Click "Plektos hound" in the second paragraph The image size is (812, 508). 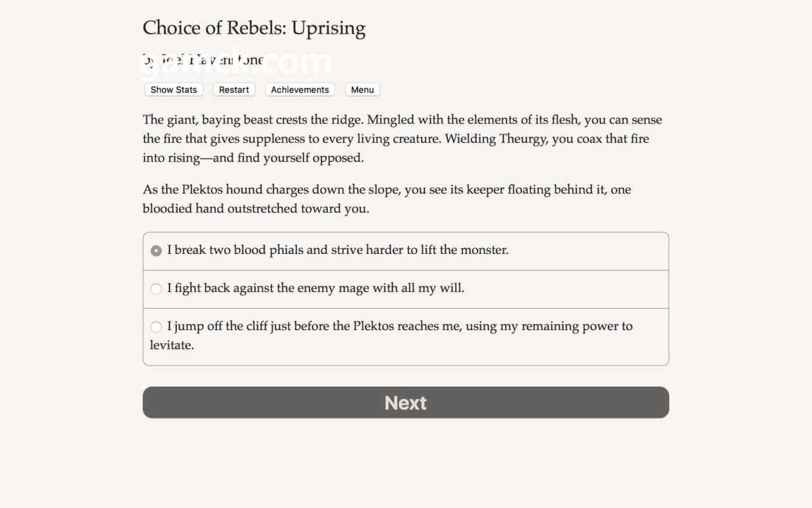(222, 190)
